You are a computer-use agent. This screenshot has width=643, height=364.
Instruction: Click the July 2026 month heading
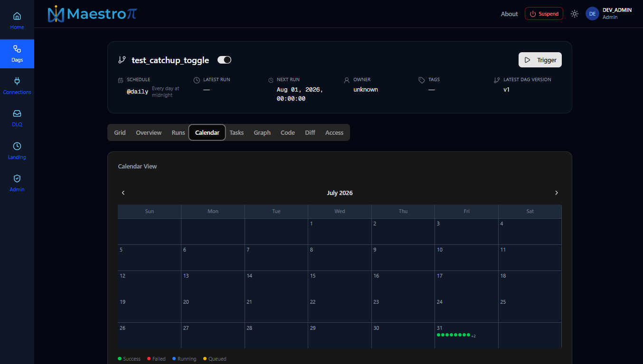coord(340,193)
